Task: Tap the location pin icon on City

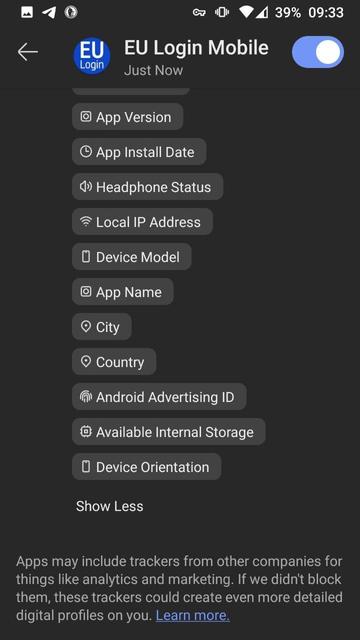Action: coord(86,327)
